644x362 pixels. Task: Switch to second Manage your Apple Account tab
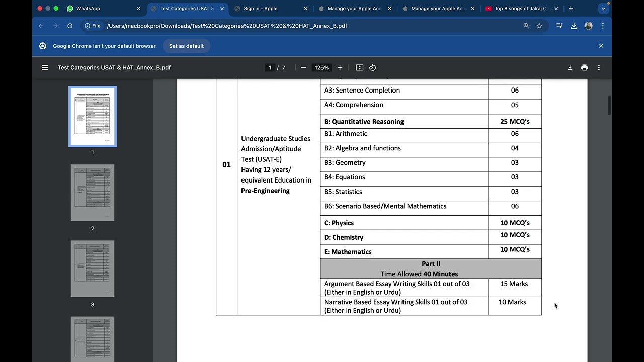click(x=438, y=9)
